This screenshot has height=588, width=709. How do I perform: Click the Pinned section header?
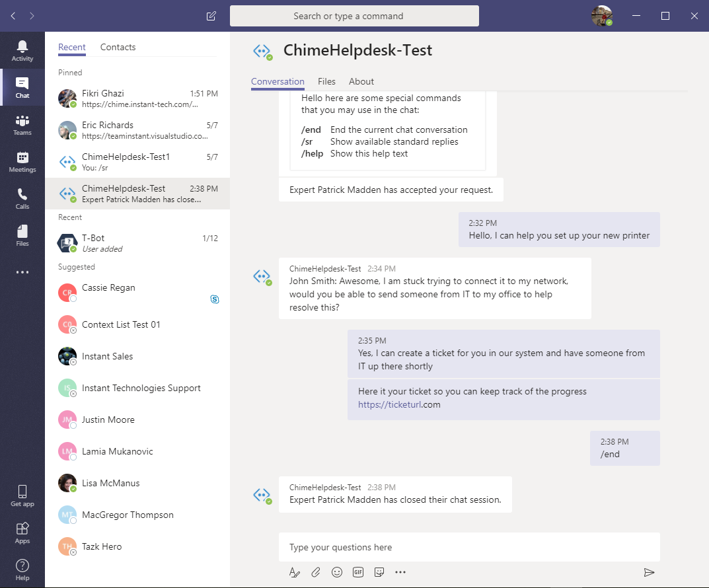(x=70, y=72)
